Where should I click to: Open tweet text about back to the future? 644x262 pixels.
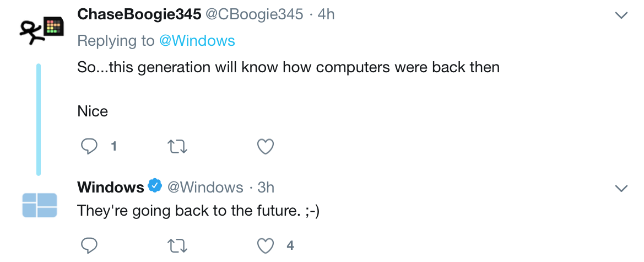pyautogui.click(x=198, y=211)
